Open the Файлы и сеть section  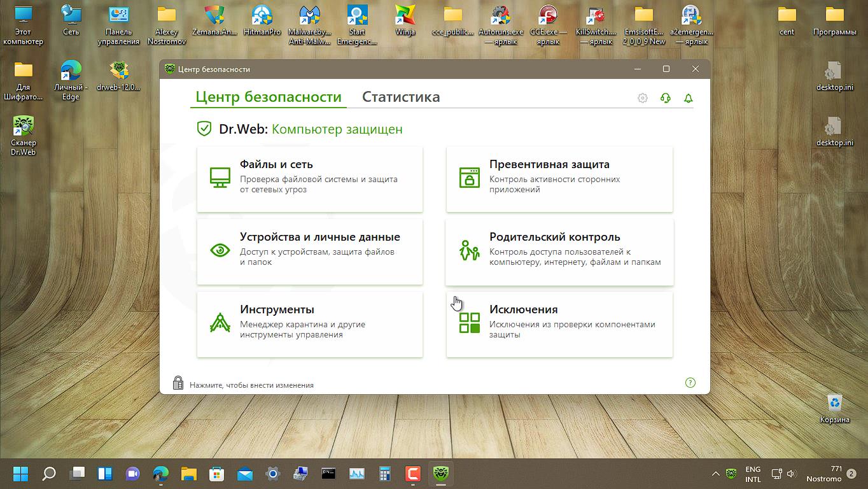point(310,179)
